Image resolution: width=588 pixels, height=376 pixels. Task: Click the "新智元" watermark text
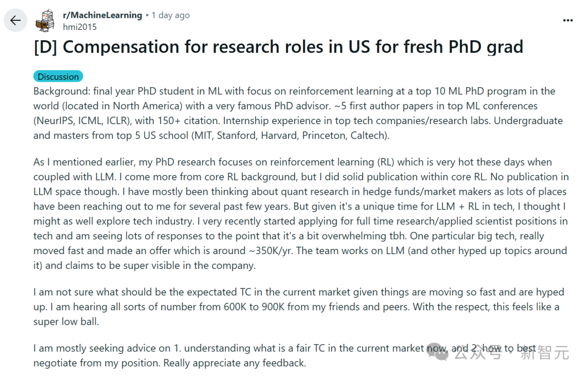click(x=544, y=353)
